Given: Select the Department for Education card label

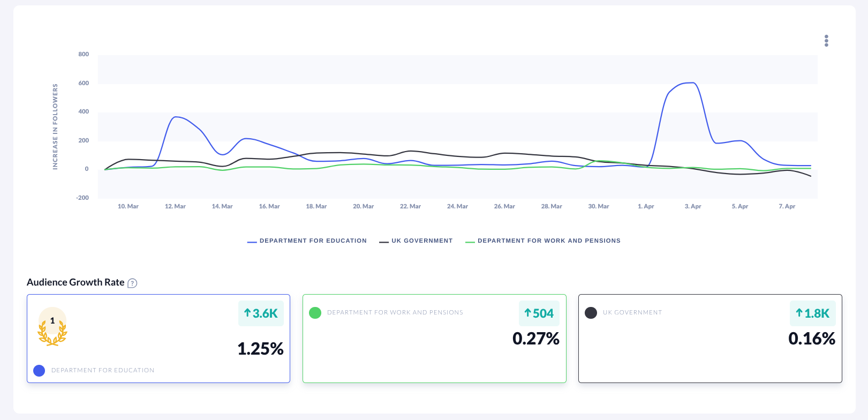Looking at the screenshot, I should pyautogui.click(x=103, y=371).
